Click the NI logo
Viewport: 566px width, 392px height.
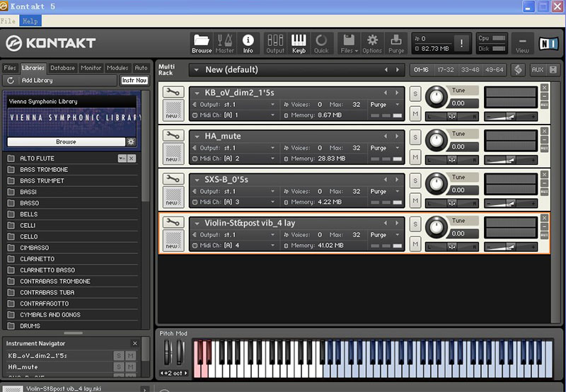click(x=548, y=44)
